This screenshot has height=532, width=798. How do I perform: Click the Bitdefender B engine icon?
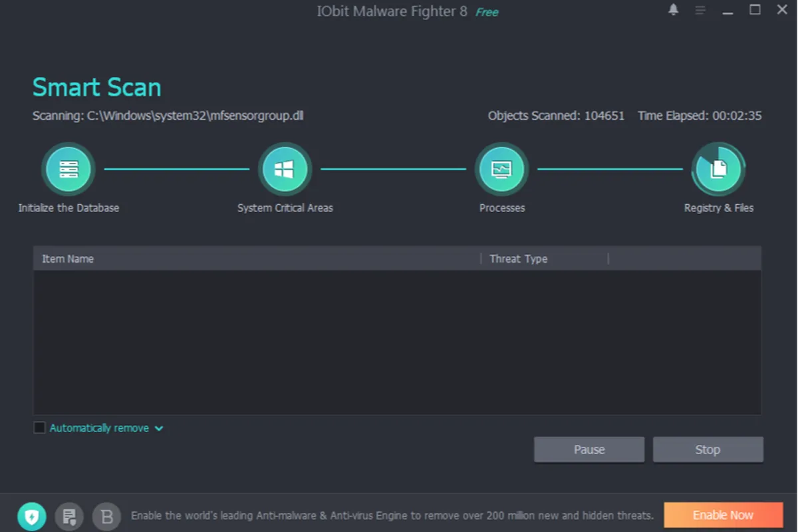(106, 515)
